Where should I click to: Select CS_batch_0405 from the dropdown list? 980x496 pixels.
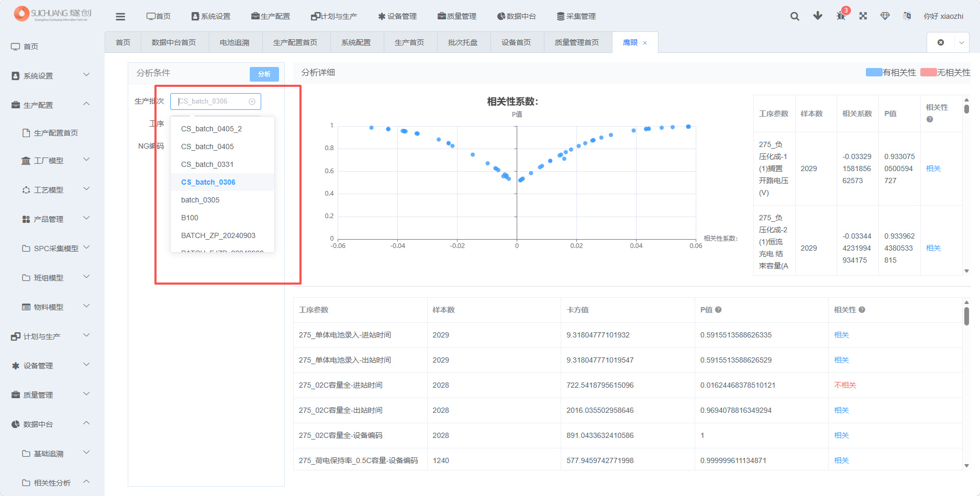coord(222,146)
